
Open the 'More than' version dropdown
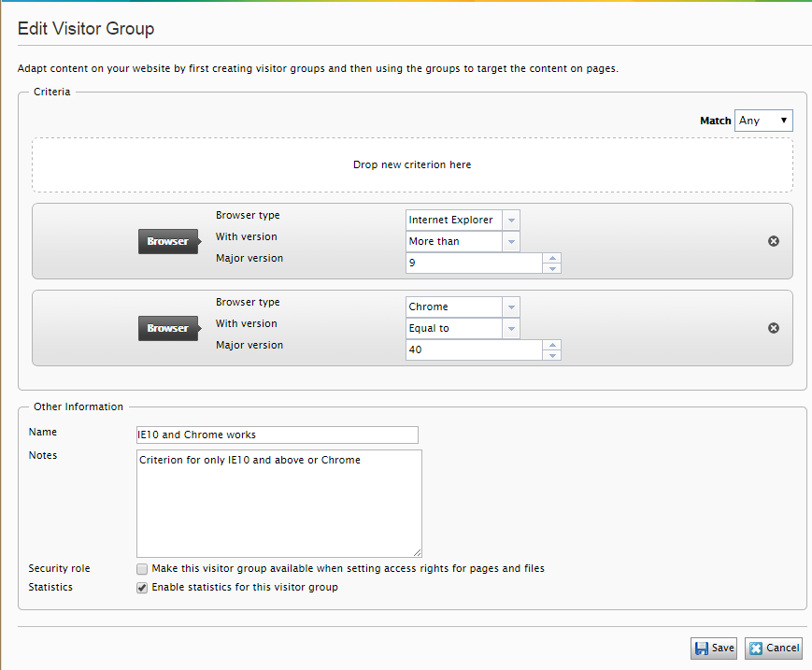point(510,241)
